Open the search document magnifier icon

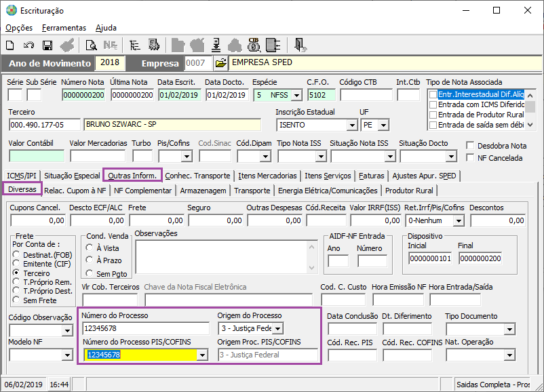coord(91,45)
